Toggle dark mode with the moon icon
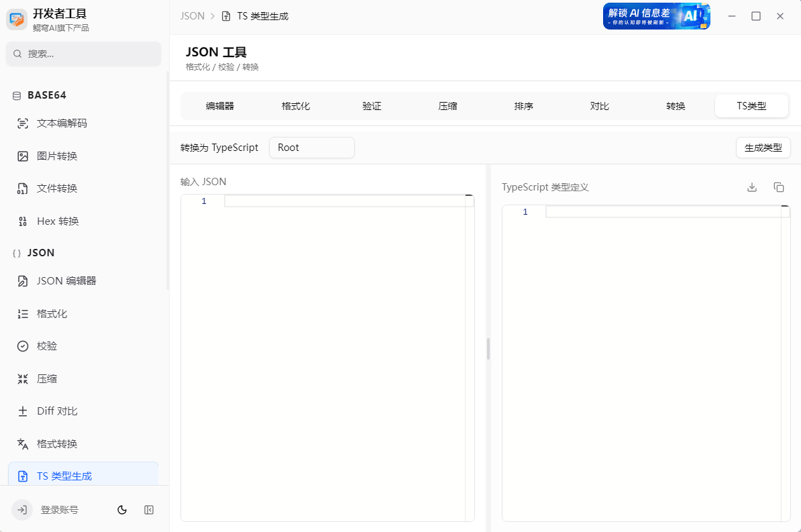Screen dimensions: 801x532 click(121, 510)
